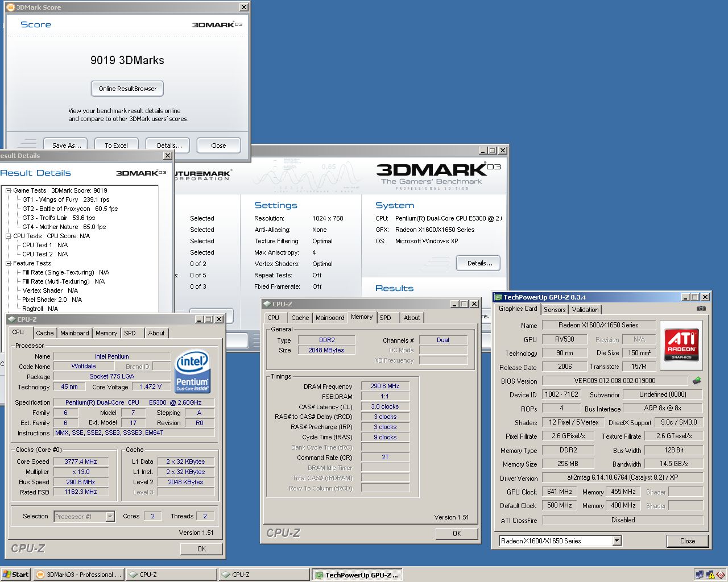Click the GPU-Z title bar icon
The image size is (728, 582).
tap(498, 297)
